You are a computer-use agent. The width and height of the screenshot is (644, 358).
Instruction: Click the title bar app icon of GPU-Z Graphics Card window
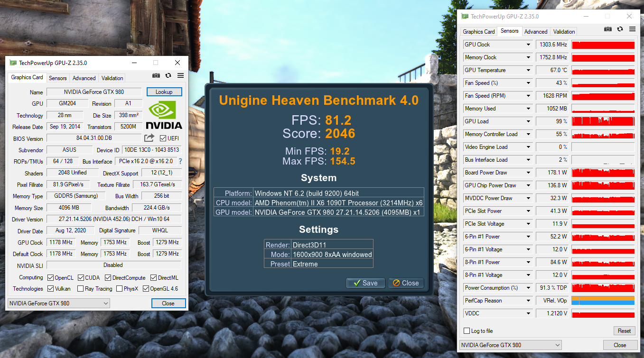(x=13, y=63)
